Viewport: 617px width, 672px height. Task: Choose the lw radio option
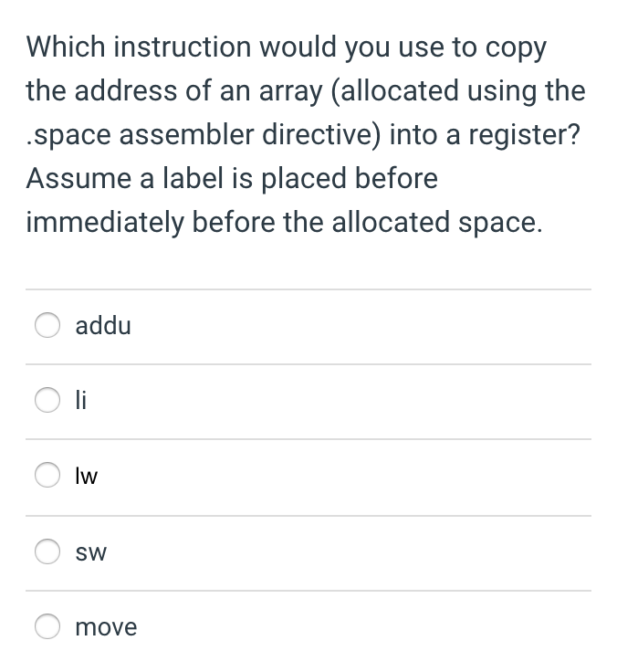click(48, 476)
